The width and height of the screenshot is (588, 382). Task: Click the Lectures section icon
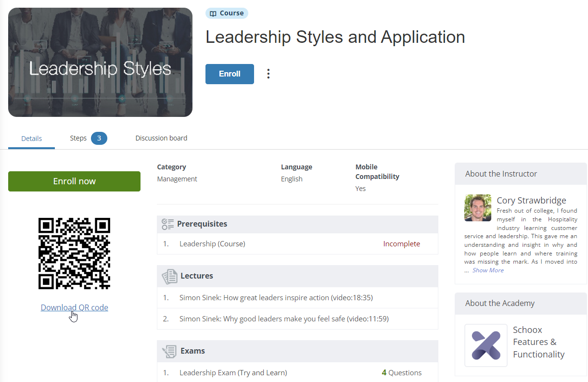[x=169, y=277]
